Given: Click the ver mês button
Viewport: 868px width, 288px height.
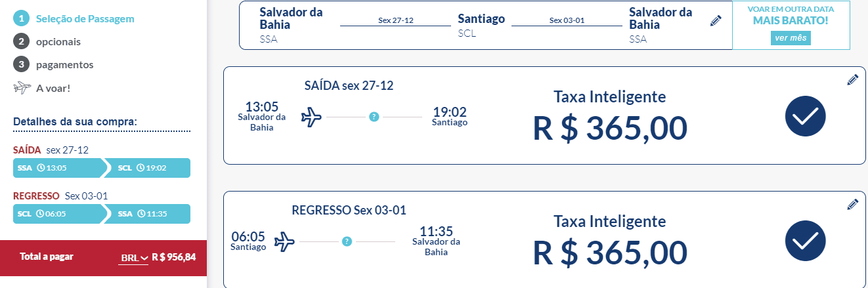Looking at the screenshot, I should pos(791,38).
